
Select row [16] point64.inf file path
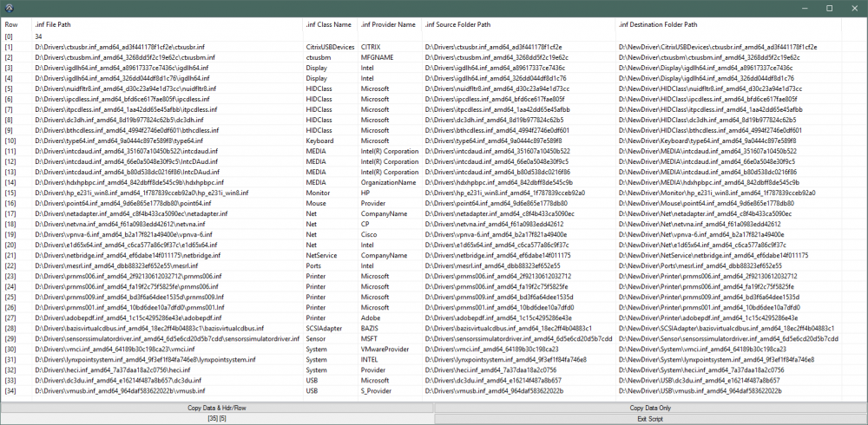click(123, 204)
